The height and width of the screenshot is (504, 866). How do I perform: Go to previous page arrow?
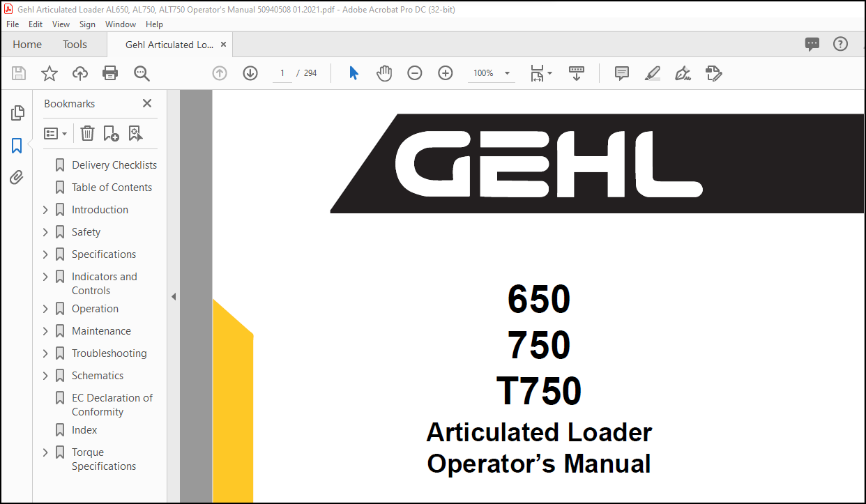point(220,73)
